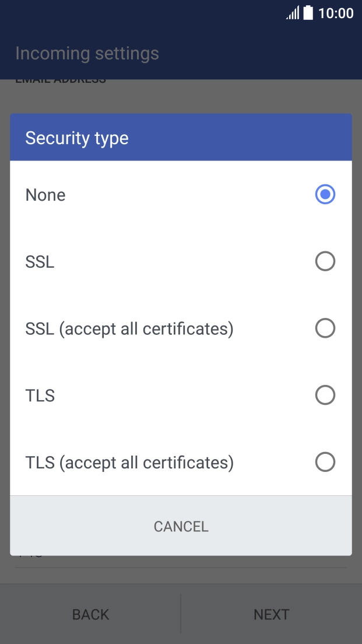The image size is (362, 644).
Task: Tap the TLS radio button circle
Action: 325,395
